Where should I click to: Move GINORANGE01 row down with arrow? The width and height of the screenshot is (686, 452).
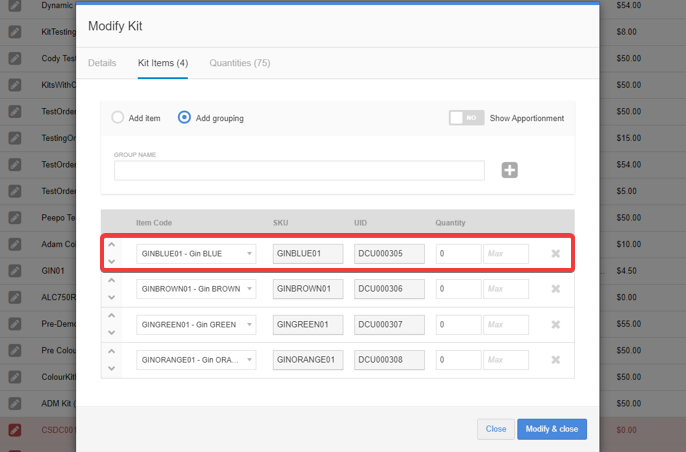(x=112, y=368)
